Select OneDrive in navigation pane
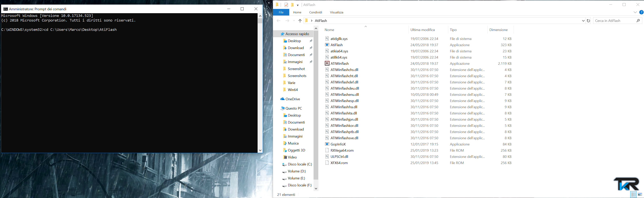 point(293,99)
